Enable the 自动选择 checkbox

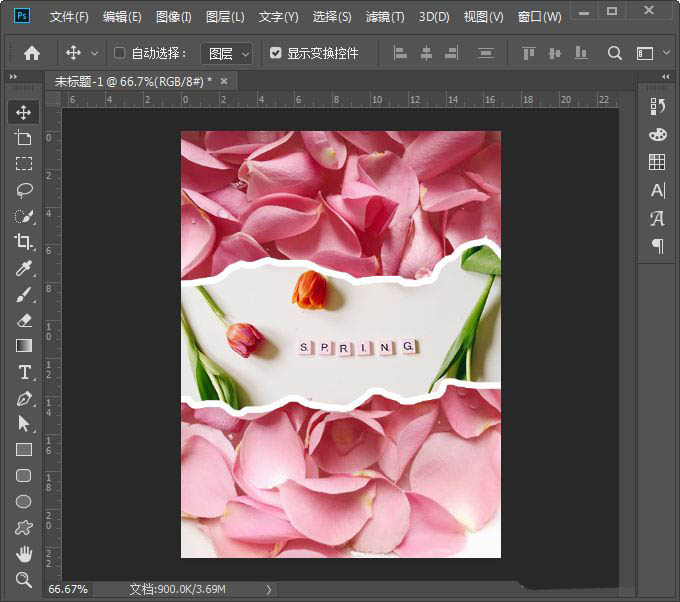(x=119, y=53)
